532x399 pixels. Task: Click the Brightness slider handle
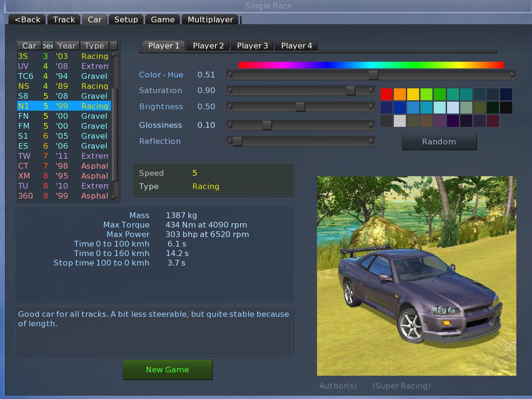300,107
